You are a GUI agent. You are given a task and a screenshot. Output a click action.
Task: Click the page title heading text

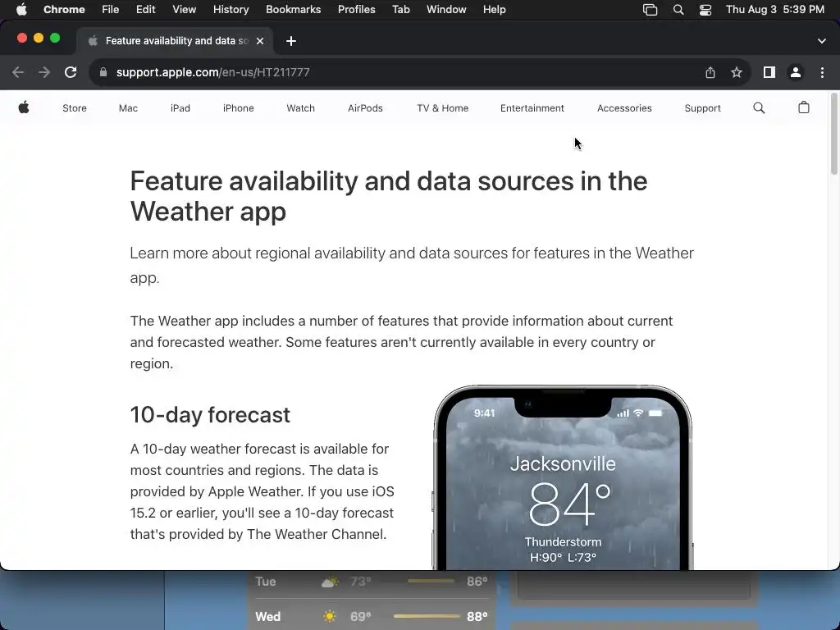click(388, 196)
